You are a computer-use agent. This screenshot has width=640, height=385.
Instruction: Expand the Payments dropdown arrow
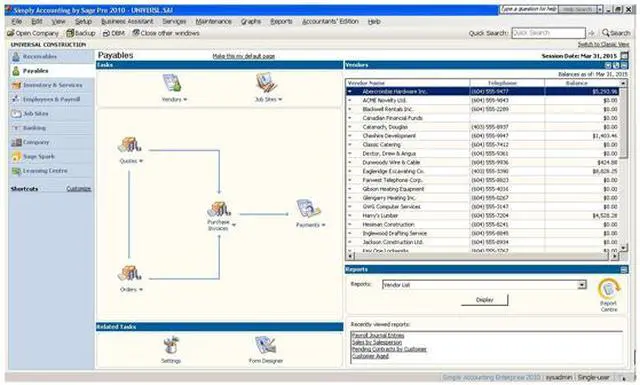[x=323, y=225]
